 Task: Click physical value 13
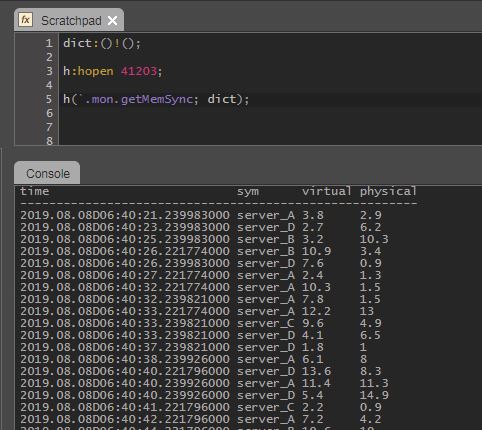pyautogui.click(x=367, y=311)
